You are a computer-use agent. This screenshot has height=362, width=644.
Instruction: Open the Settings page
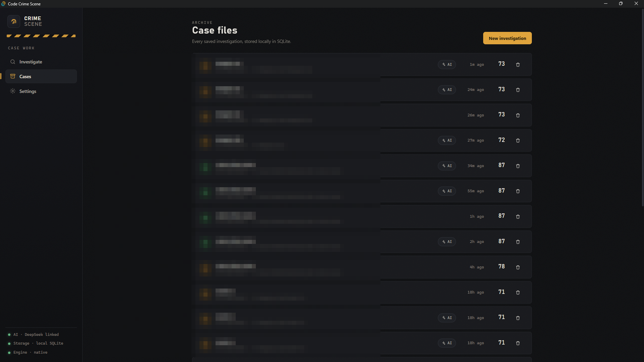point(41,91)
